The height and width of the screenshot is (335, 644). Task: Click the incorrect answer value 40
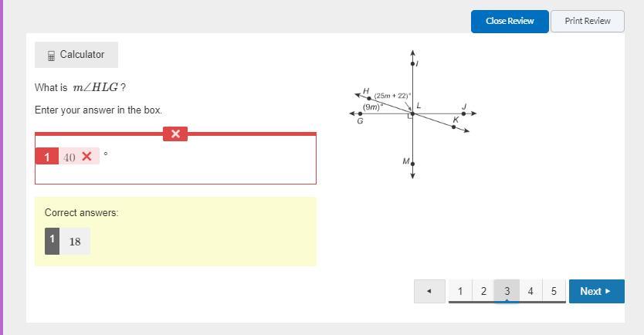point(69,157)
